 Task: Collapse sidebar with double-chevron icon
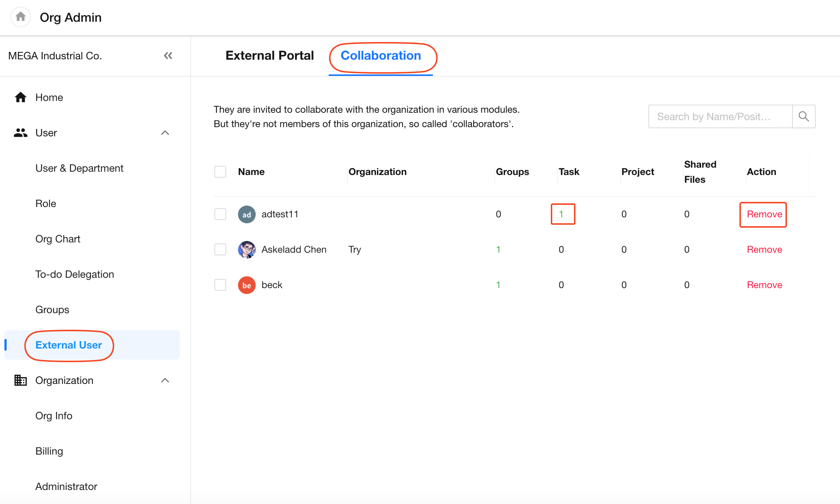click(x=168, y=56)
